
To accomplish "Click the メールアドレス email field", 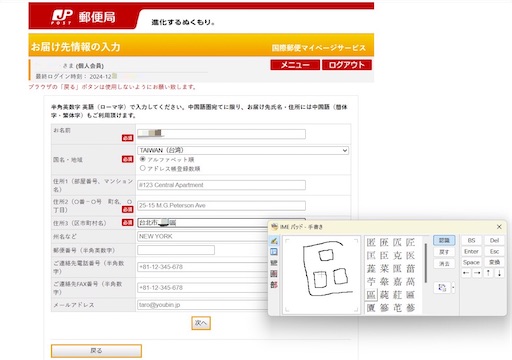I will tap(203, 305).
